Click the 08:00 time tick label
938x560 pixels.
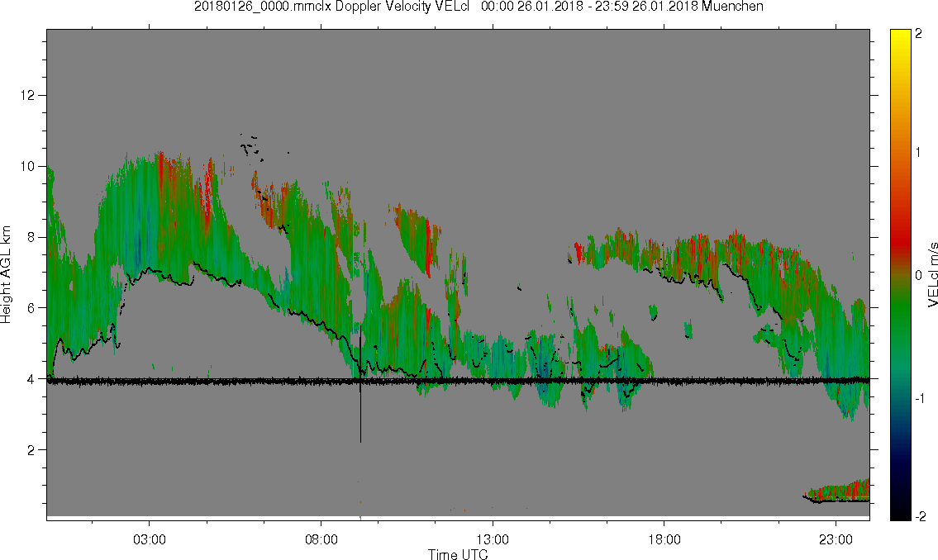coord(321,539)
